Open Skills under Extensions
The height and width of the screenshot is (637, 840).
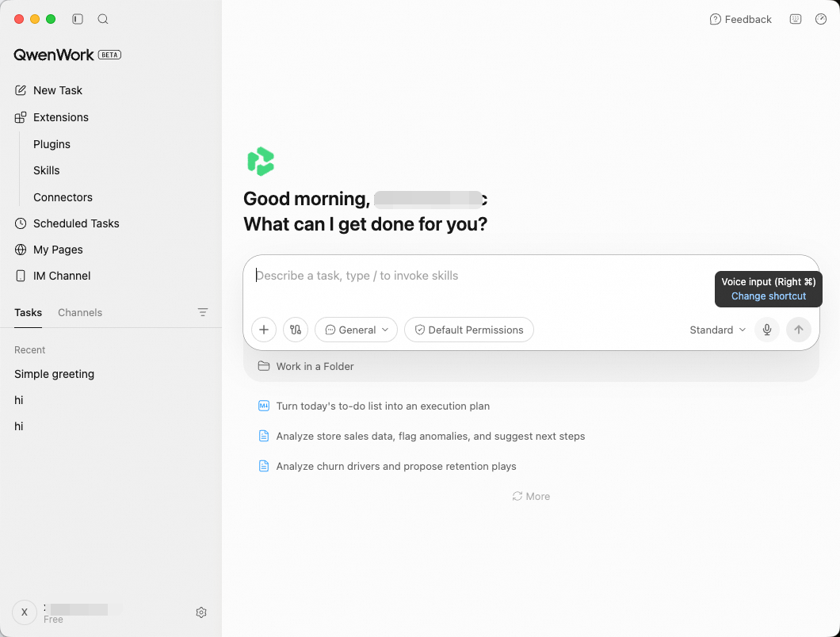pos(46,170)
